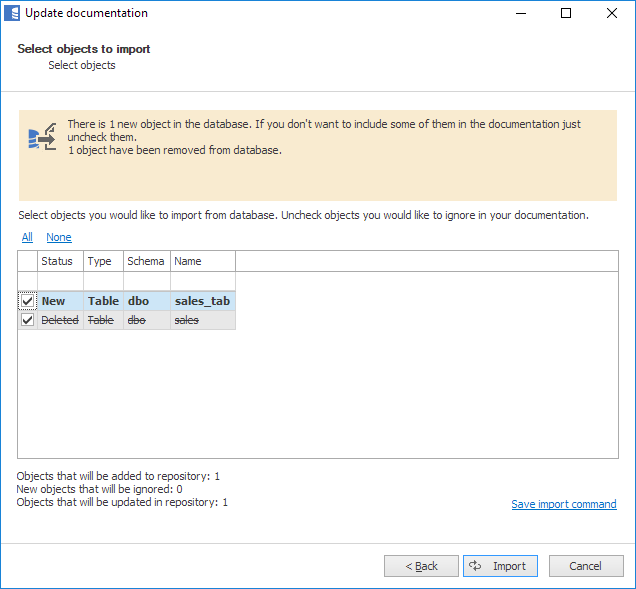
Task: Sort by the Schema column header
Action: click(146, 261)
